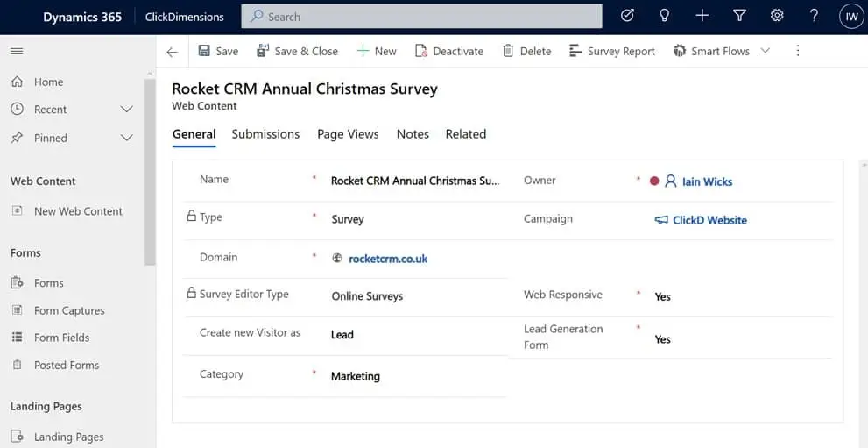Click the Search box
868x448 pixels.
point(422,17)
